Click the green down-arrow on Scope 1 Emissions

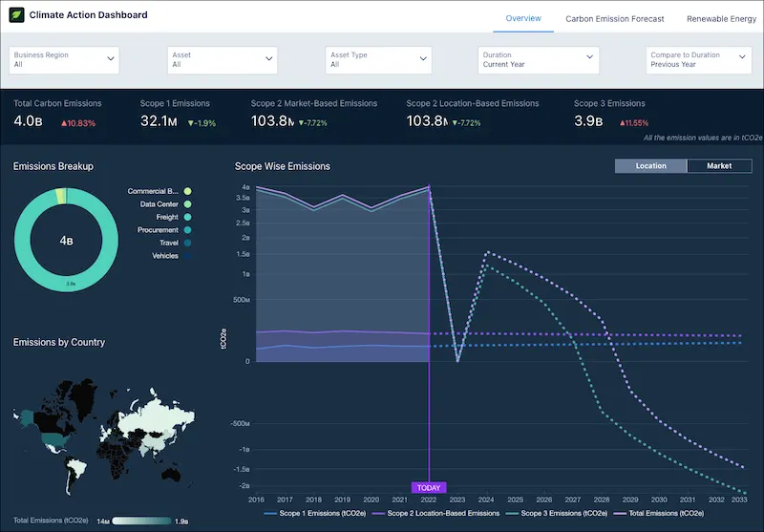coord(191,124)
